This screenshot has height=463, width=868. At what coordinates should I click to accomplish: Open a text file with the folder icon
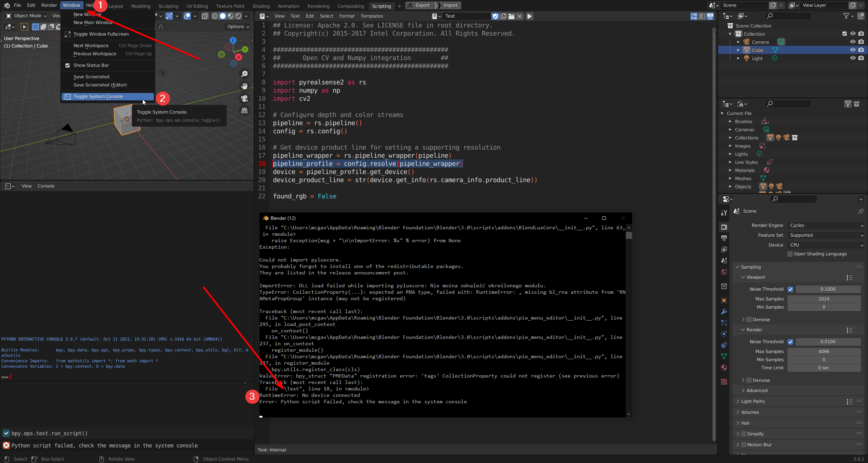click(512, 16)
